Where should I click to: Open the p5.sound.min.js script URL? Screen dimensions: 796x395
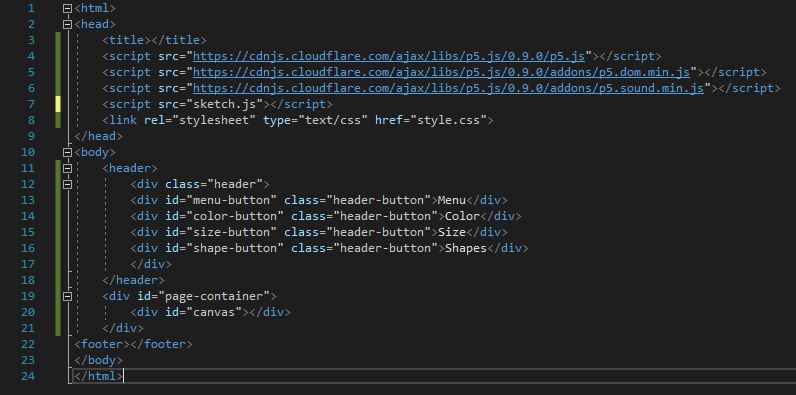coord(448,88)
